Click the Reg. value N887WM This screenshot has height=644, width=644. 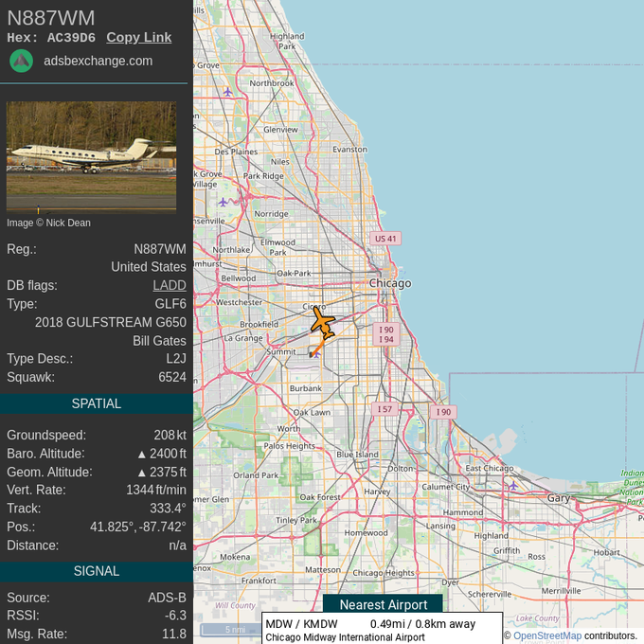(160, 249)
